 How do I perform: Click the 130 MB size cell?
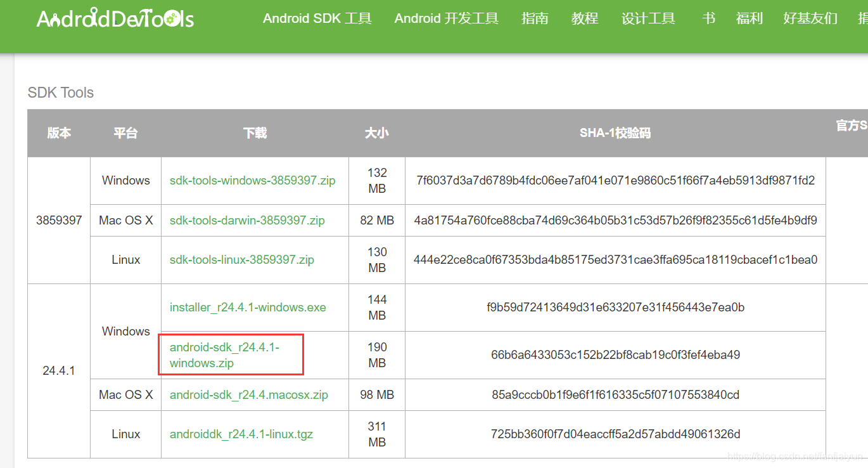(x=377, y=259)
